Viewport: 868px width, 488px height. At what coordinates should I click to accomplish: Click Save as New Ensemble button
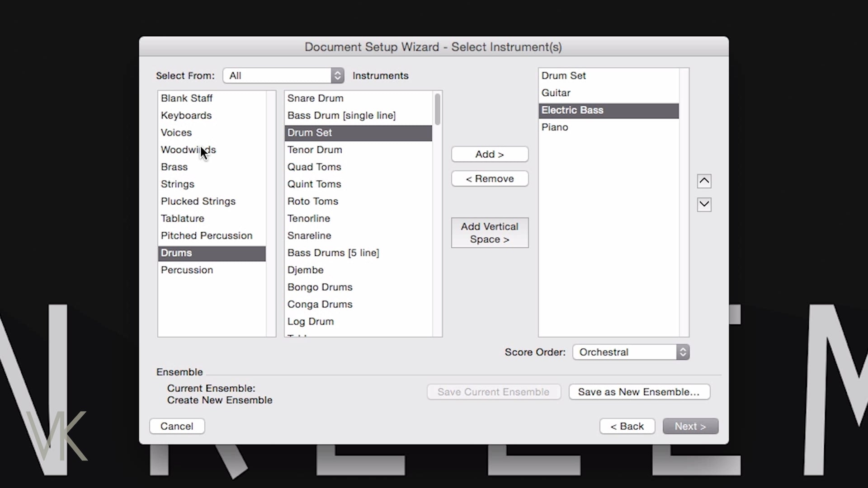click(x=639, y=392)
